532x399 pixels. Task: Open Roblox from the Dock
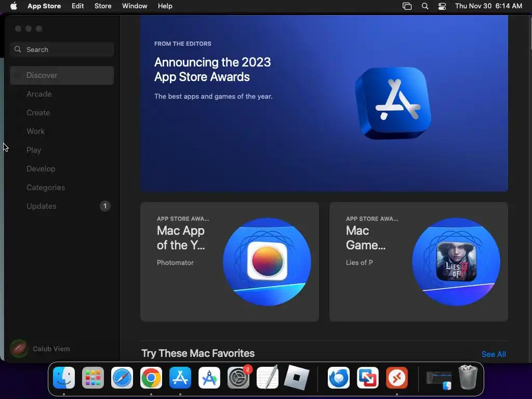[x=297, y=378]
